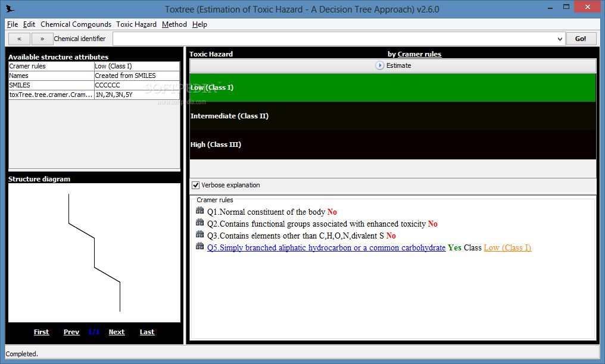The height and width of the screenshot is (364, 605).
Task: Click the First structure link
Action: [41, 332]
